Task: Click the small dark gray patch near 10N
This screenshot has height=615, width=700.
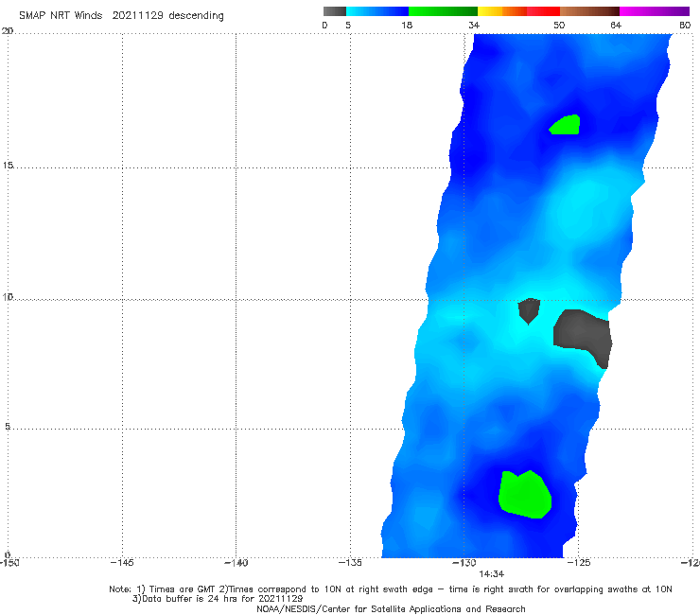Action: click(x=529, y=310)
